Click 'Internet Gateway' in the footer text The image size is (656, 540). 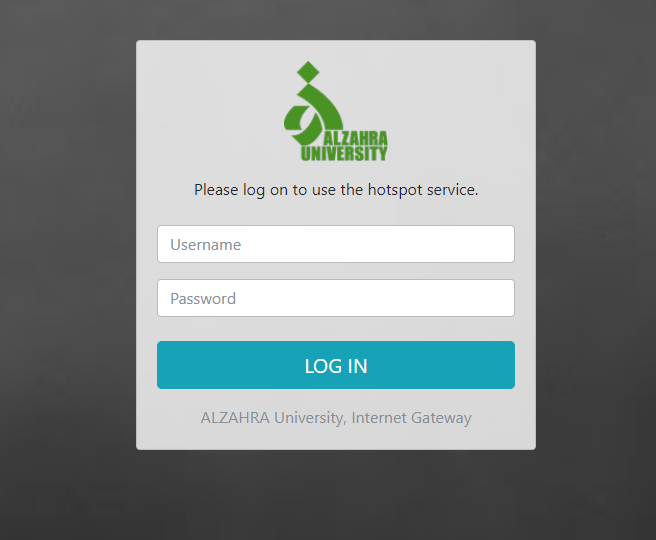point(412,417)
